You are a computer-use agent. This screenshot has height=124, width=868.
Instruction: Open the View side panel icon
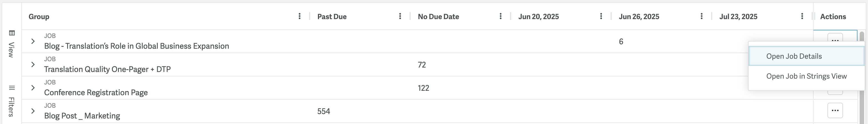point(12,33)
